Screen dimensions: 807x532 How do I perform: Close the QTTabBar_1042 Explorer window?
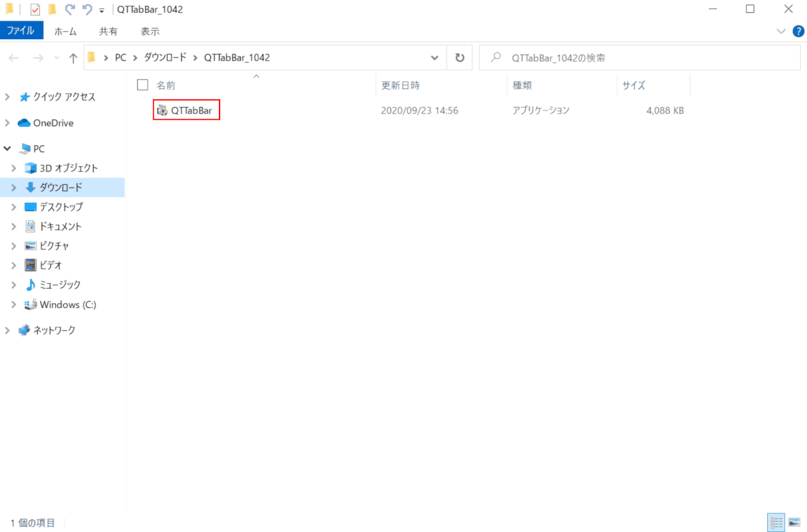point(788,9)
